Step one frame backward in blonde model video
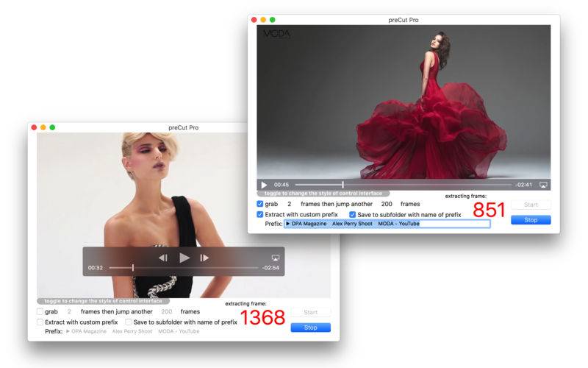Viewport: 588px width, 368px height. [163, 258]
